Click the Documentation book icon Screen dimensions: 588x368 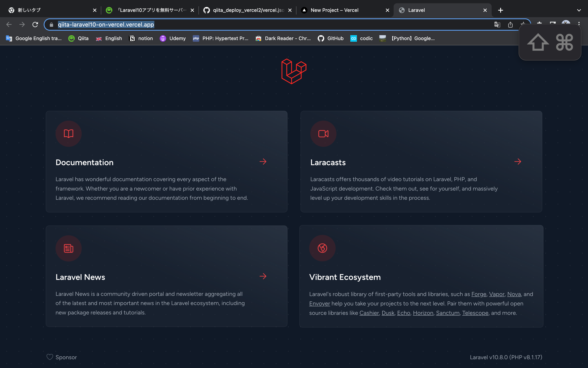[69, 134]
